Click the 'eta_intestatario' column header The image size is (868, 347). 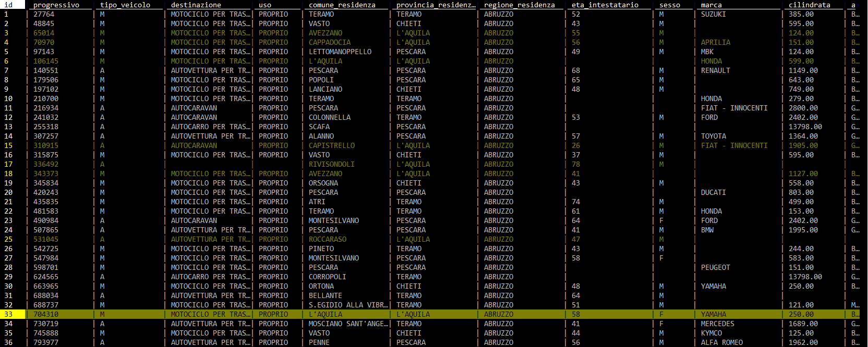coord(605,5)
